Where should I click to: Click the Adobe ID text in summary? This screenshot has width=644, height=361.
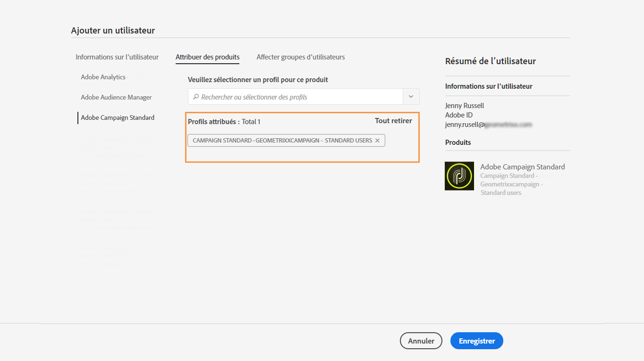point(459,115)
